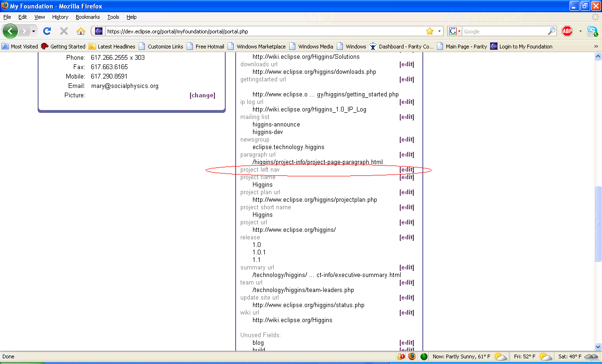
Task: Open the Tools menu
Action: click(113, 17)
